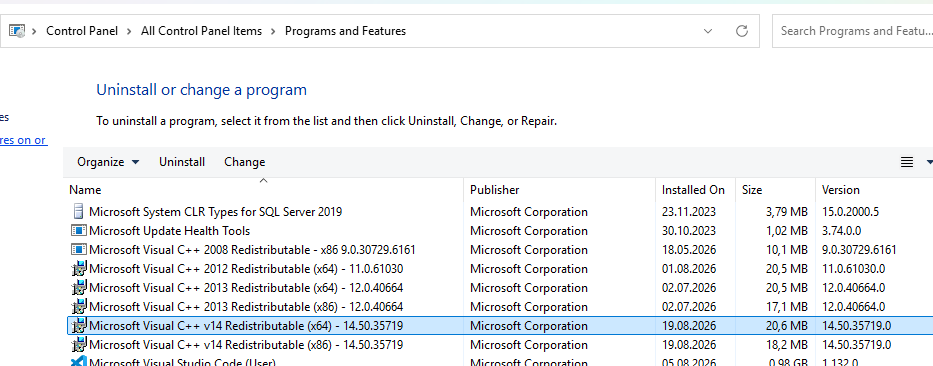Select Visual C++ 2013 Redistributable (x86) entry
The image size is (933, 366).
coord(246,306)
